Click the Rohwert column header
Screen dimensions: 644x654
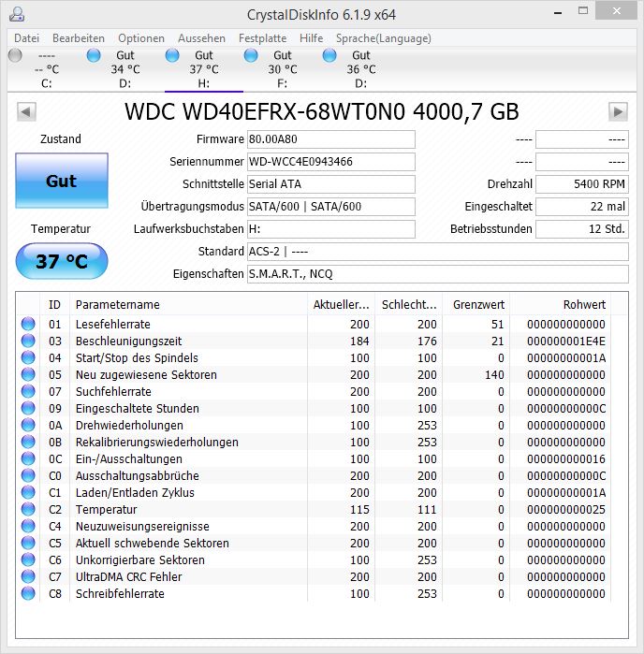pos(560,304)
